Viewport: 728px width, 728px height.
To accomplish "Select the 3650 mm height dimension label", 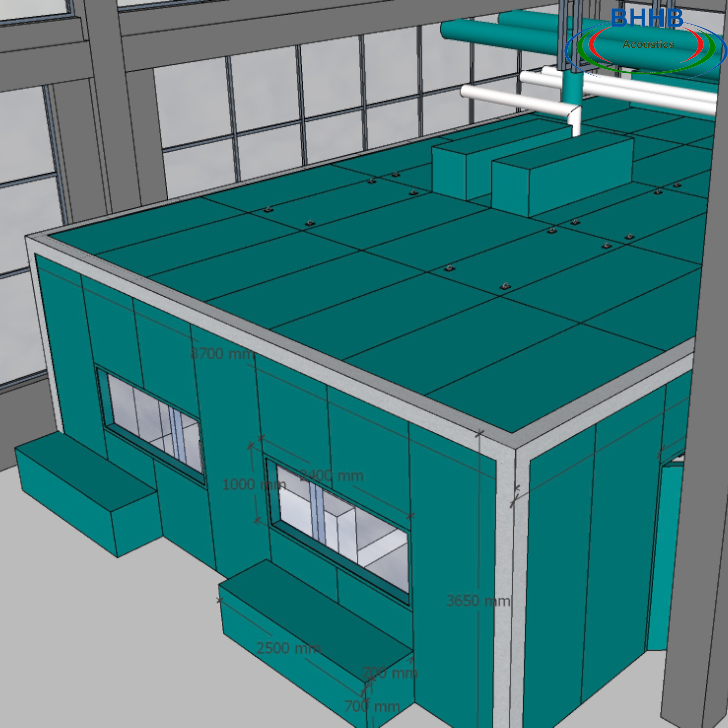I will point(477,600).
